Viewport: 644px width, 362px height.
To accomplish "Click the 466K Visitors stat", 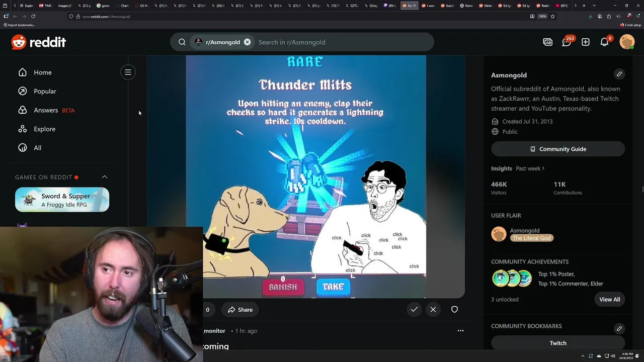I will tap(499, 188).
